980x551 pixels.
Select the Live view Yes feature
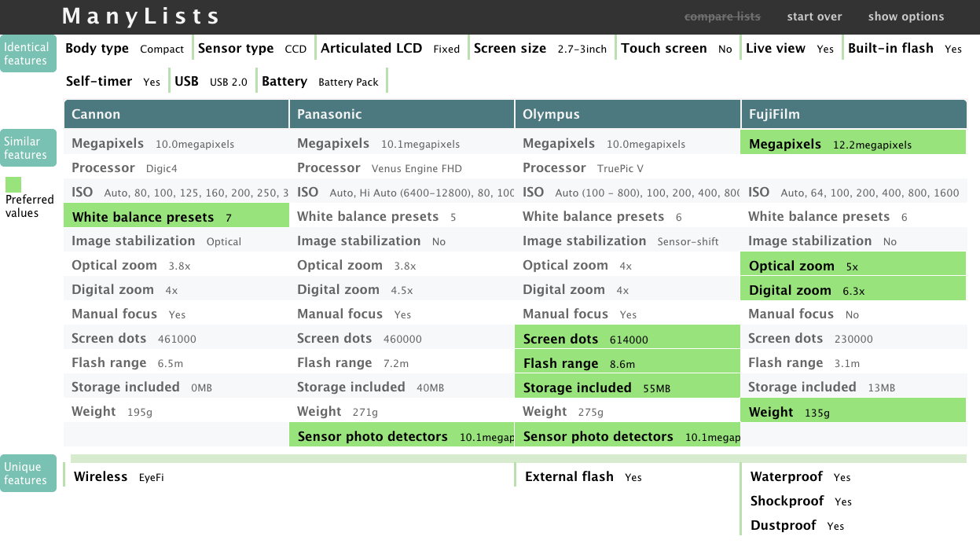click(x=790, y=49)
